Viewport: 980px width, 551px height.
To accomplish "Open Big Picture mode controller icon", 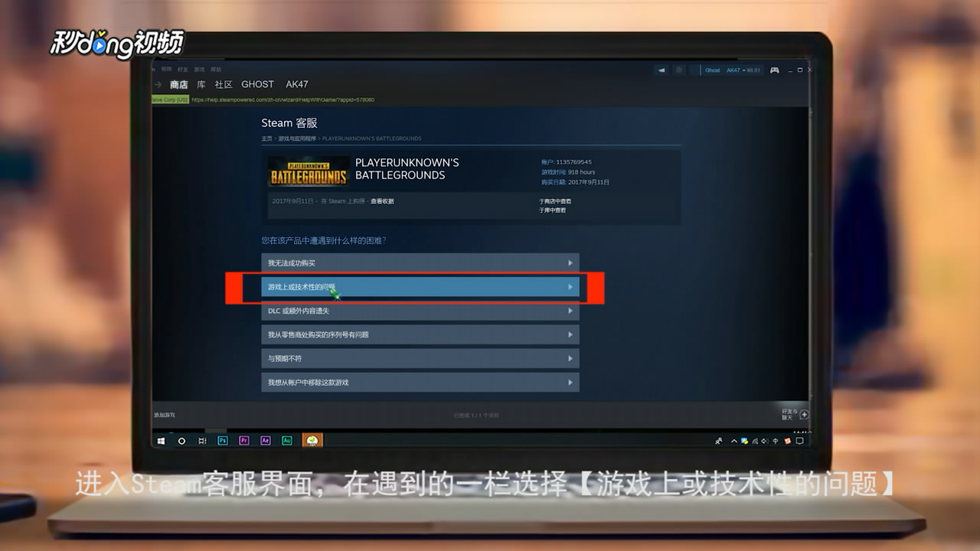I will point(775,70).
